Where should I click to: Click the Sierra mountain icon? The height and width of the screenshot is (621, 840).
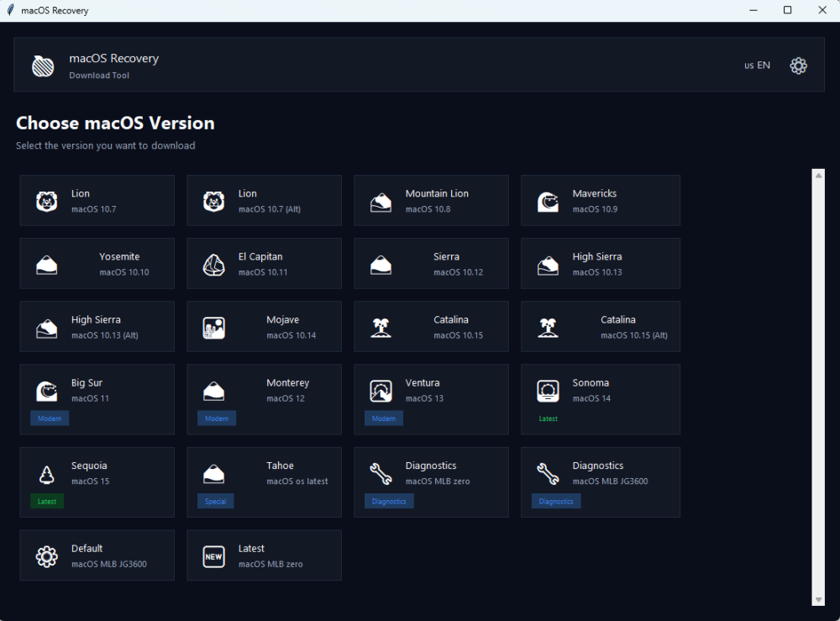[x=381, y=265]
